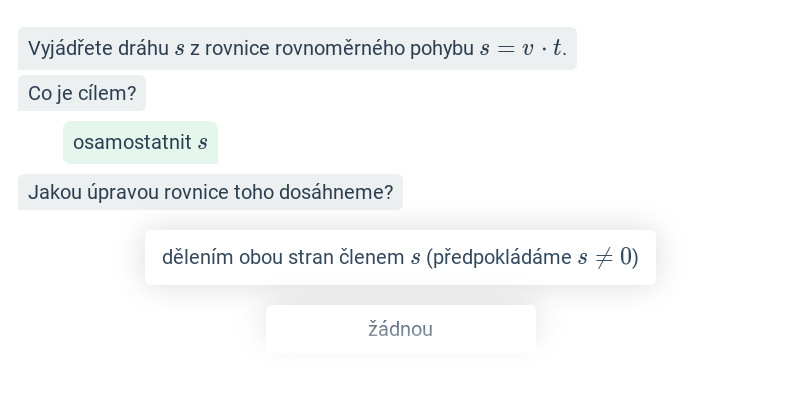Click the variable s in the green bubble
Image resolution: width=800 pixels, height=400 pixels.
(203, 143)
